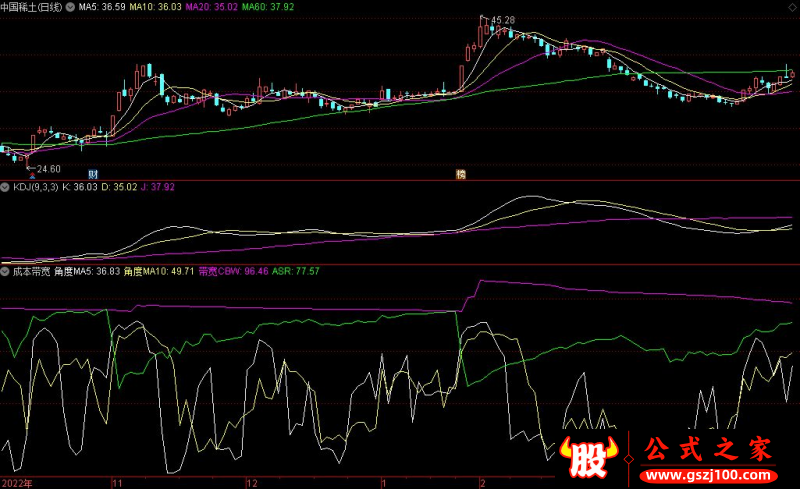This screenshot has width=800, height=489.
Task: Click the MA5: 36.59 legend label
Action: 104,6
